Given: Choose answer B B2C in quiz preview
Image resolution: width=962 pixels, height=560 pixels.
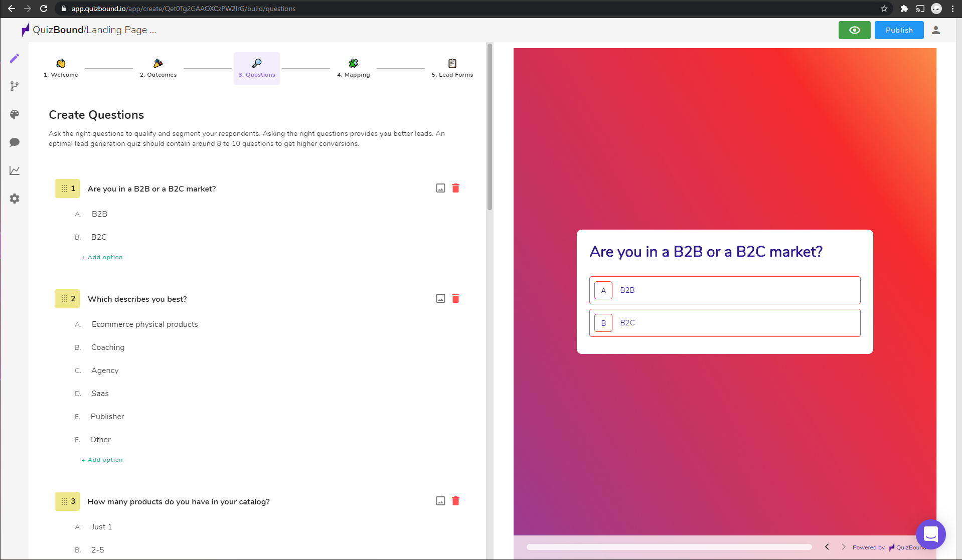Looking at the screenshot, I should point(725,323).
